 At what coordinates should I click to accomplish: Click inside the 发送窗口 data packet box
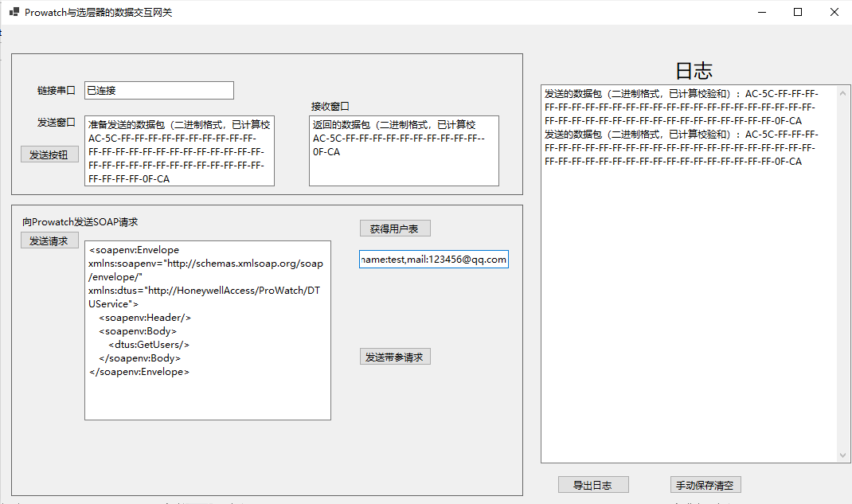[x=179, y=151]
